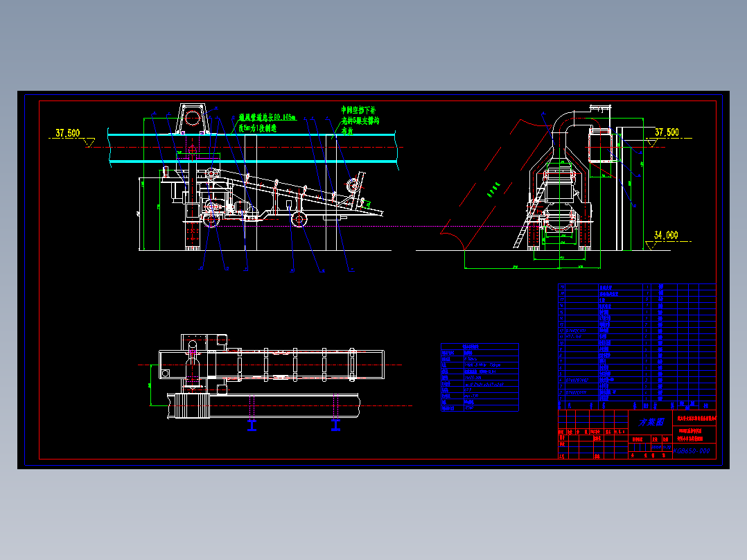Click the 方案图 title block text

point(651,422)
